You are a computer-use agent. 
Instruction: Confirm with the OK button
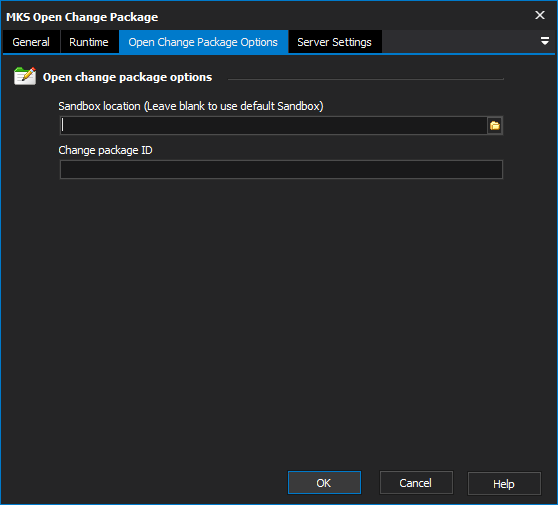click(324, 483)
